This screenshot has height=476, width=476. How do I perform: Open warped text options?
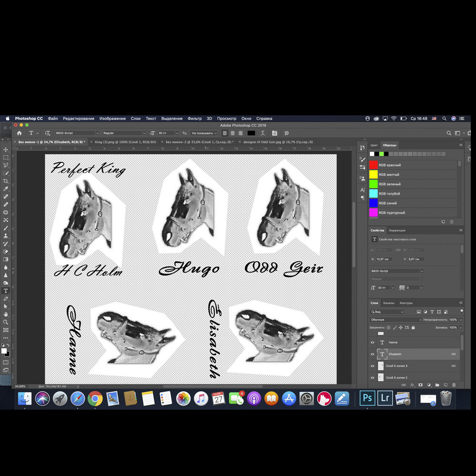click(x=263, y=133)
